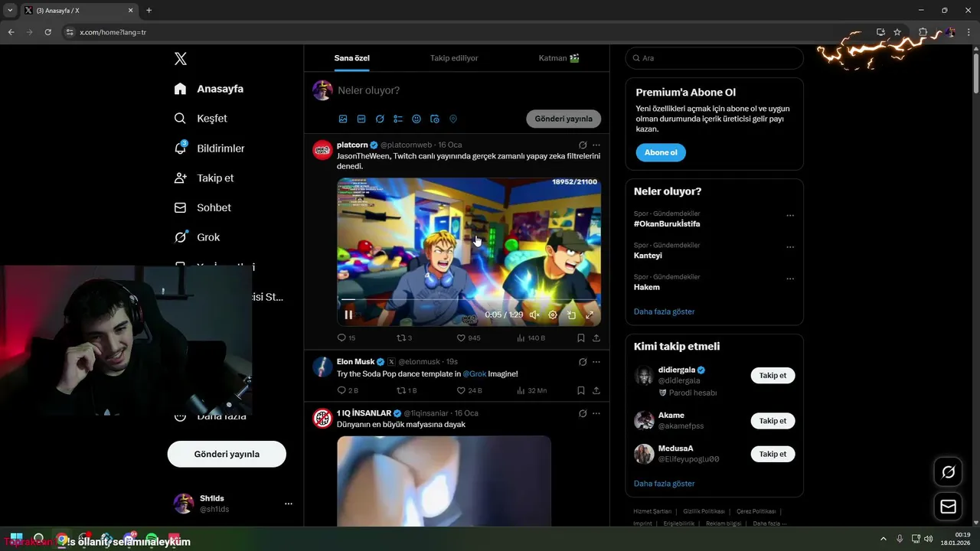Follow MedusaA with Takip et

pyautogui.click(x=773, y=455)
